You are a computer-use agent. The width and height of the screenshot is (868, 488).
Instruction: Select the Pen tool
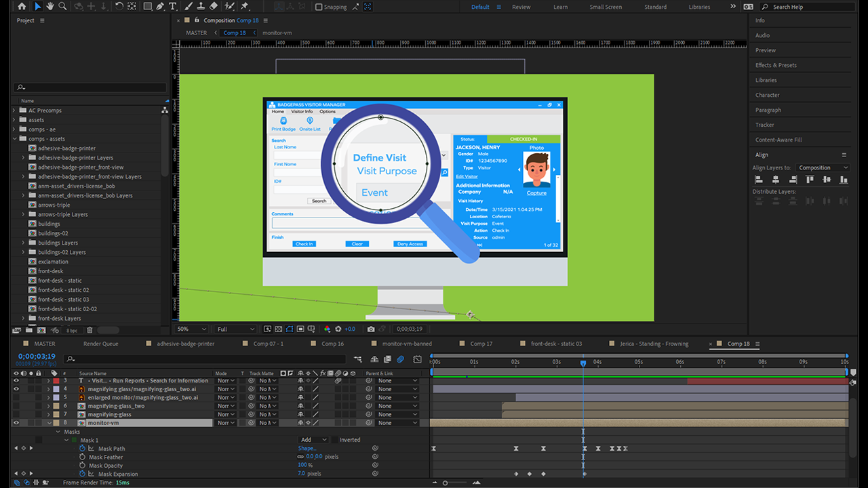coord(160,6)
